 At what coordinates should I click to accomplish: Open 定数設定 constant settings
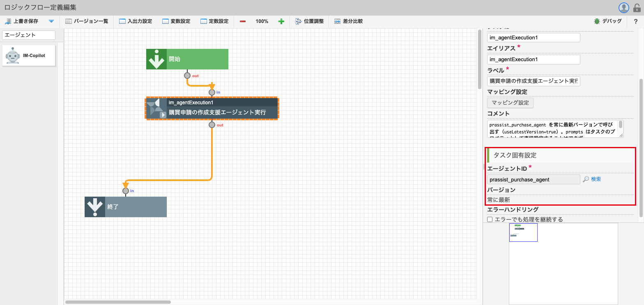[x=214, y=21]
